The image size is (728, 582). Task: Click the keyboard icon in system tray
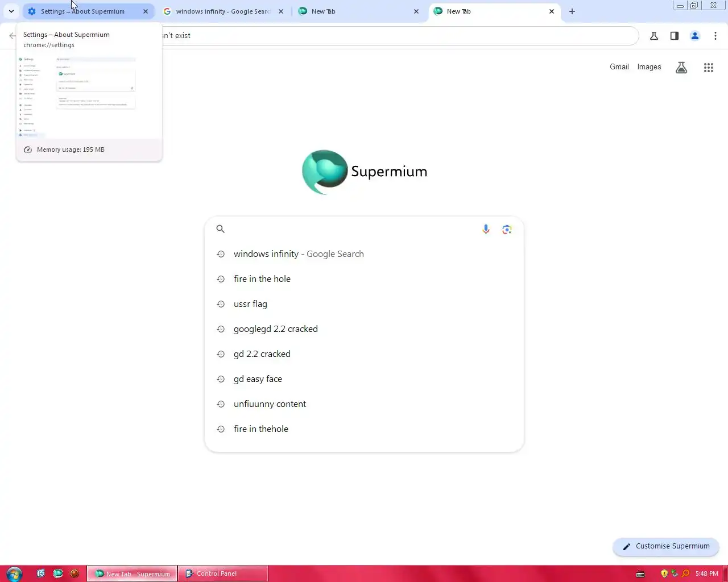pos(640,573)
